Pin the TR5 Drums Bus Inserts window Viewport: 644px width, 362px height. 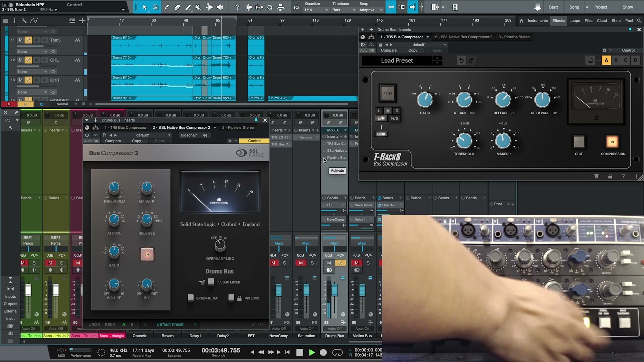coord(630,30)
